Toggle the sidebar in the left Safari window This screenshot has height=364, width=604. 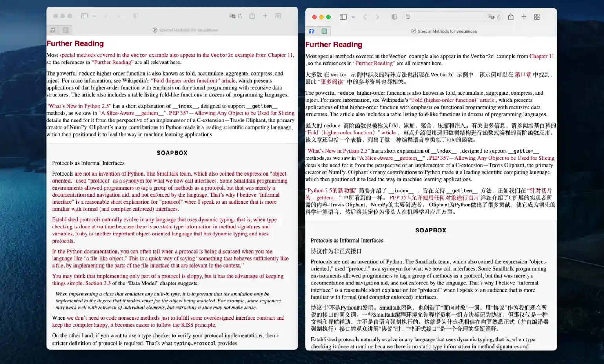tap(84, 16)
